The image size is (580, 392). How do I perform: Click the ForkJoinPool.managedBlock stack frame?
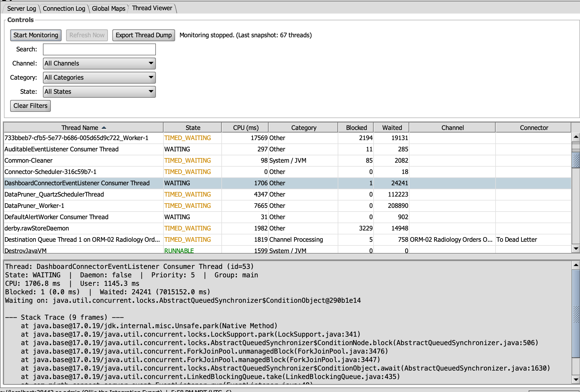click(200, 360)
